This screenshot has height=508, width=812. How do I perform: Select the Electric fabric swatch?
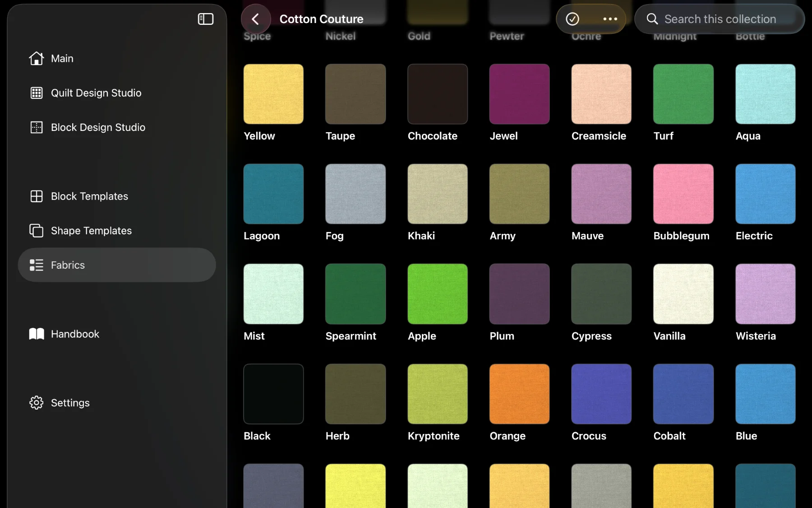(x=766, y=194)
